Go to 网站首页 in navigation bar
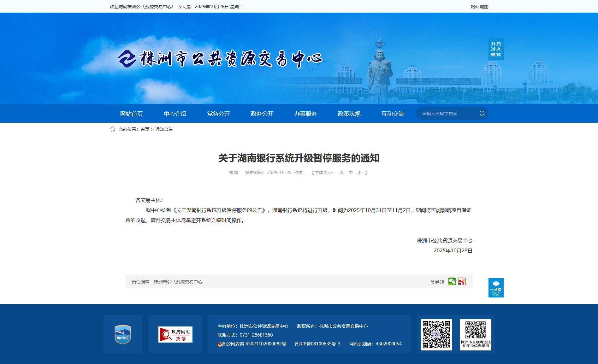The image size is (598, 364). (131, 114)
